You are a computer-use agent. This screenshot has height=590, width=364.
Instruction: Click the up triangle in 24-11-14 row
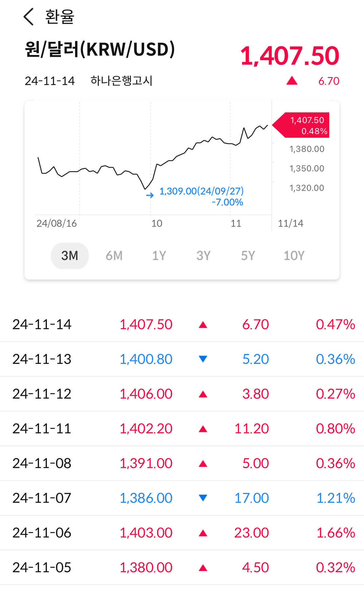[203, 325]
